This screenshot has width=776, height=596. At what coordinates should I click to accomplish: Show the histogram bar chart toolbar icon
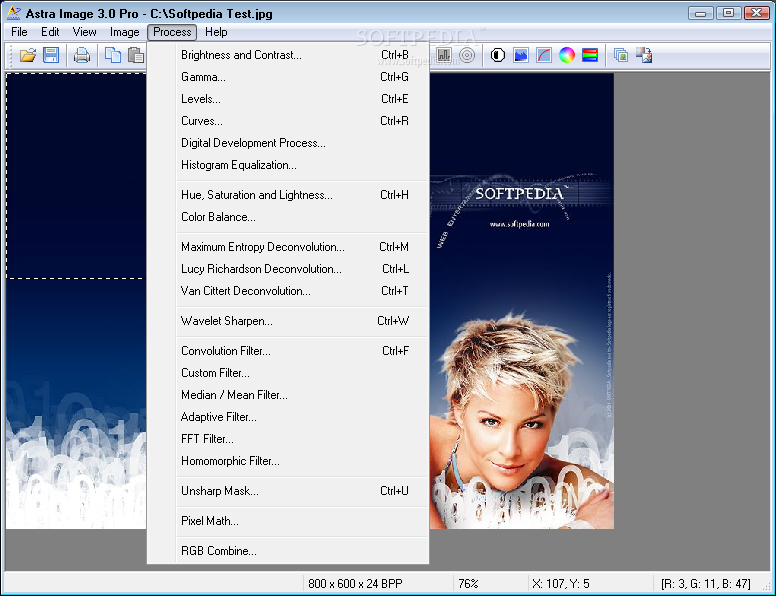(444, 55)
